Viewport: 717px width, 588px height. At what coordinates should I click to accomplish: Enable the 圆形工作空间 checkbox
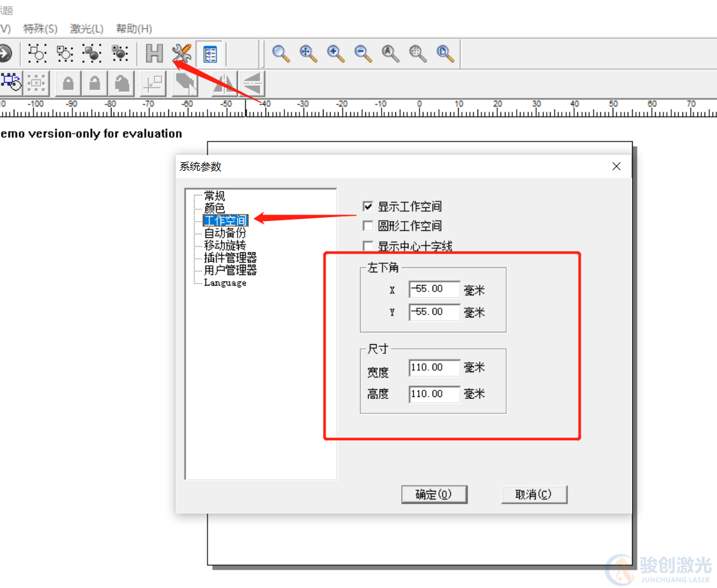[368, 226]
